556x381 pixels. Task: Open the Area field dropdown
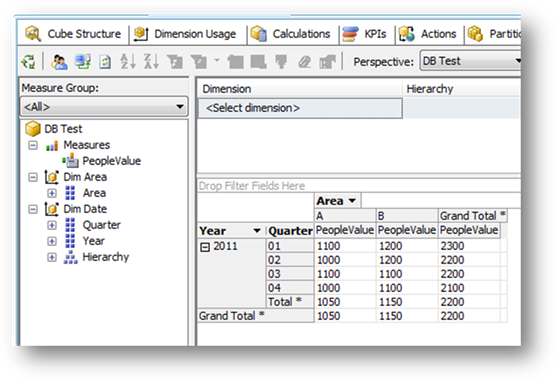352,201
